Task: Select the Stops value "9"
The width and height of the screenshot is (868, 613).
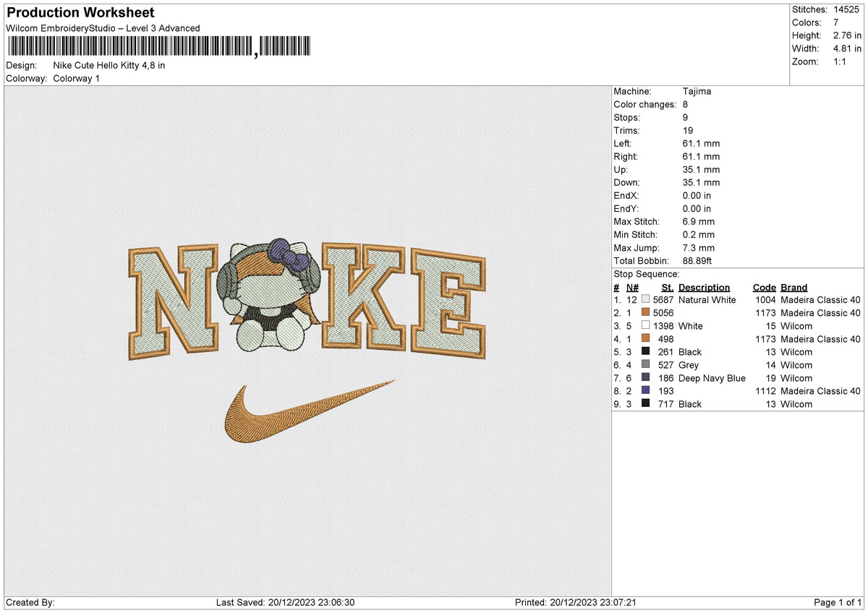Action: click(686, 118)
